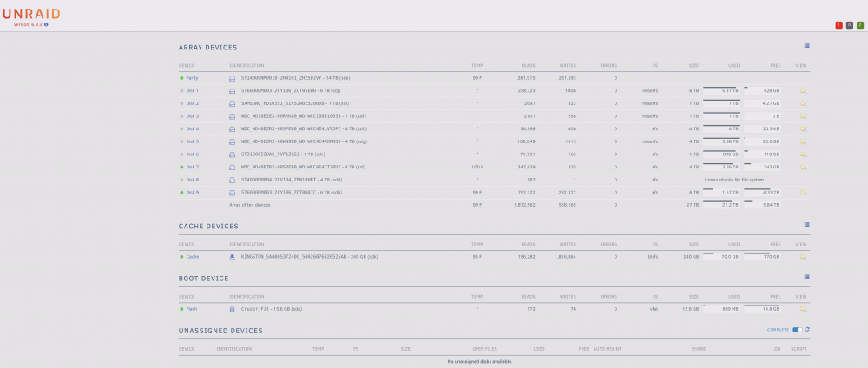Screen dimensions: 868x368
Task: Toggle Cache Devices reads/writes display icon
Action: pos(806,225)
